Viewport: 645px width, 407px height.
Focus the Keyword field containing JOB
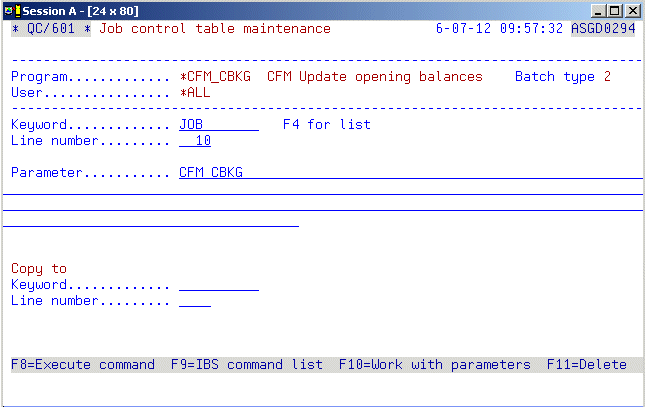click(x=218, y=125)
